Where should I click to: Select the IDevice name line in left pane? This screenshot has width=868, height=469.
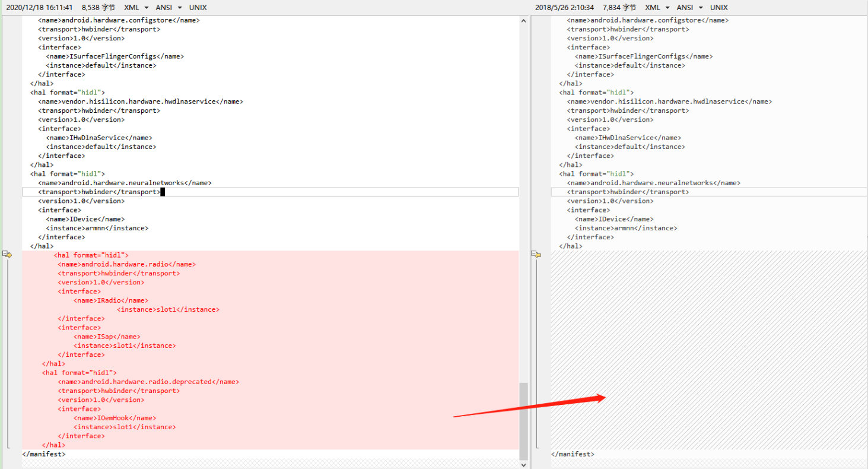click(x=85, y=219)
